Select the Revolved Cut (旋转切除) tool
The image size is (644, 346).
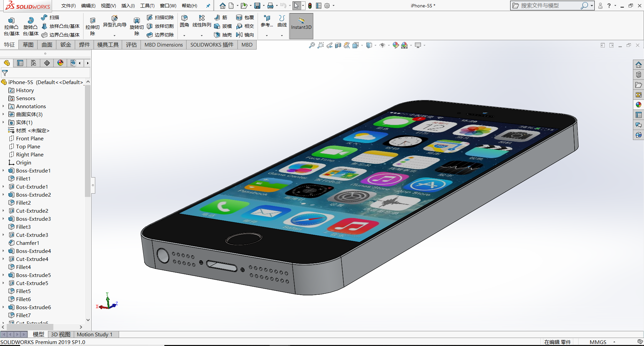pos(137,26)
